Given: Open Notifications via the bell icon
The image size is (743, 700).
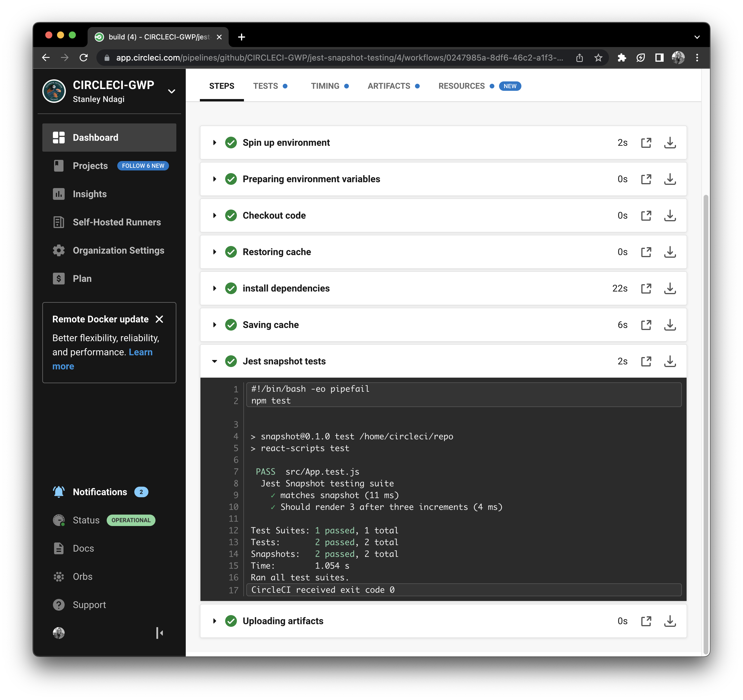Looking at the screenshot, I should (x=59, y=492).
